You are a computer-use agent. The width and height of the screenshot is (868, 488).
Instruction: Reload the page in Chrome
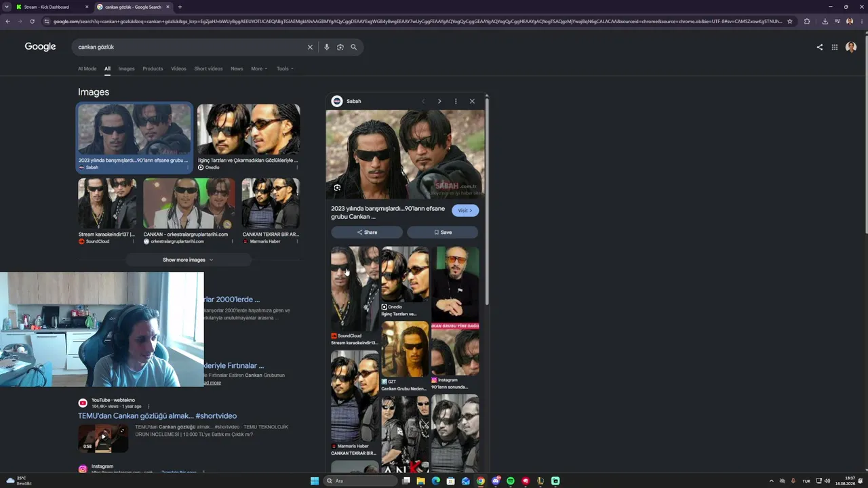click(x=32, y=21)
